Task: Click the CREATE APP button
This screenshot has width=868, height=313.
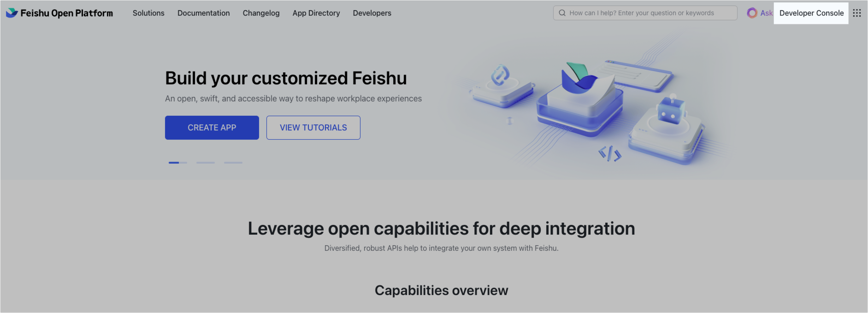Action: (x=212, y=128)
